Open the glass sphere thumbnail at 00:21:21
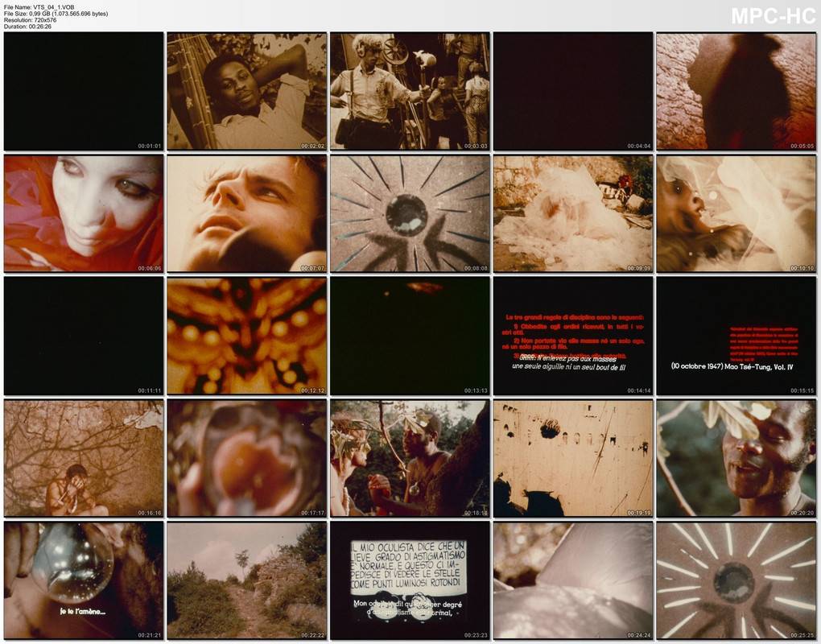The width and height of the screenshot is (821, 644). point(84,580)
